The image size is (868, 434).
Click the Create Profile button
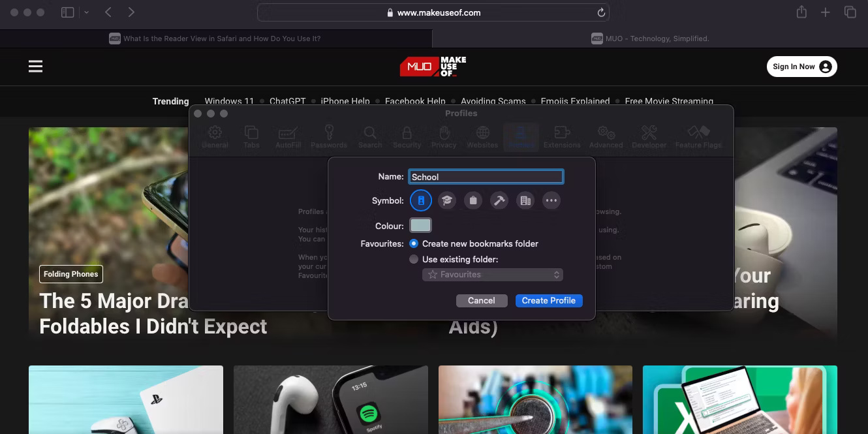(549, 300)
